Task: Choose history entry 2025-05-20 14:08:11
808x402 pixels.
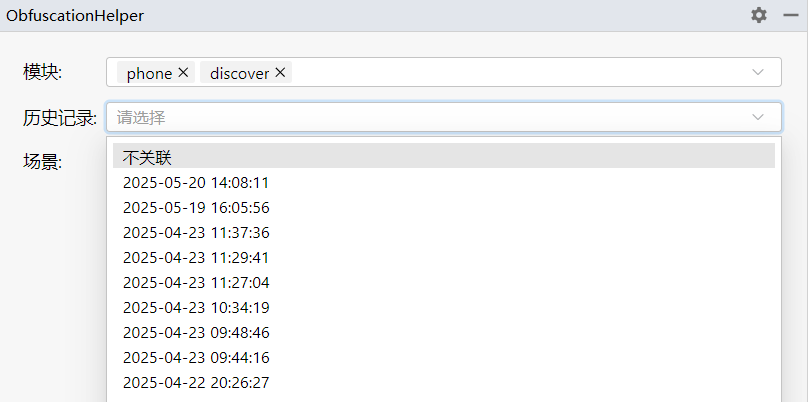Action: click(x=196, y=182)
